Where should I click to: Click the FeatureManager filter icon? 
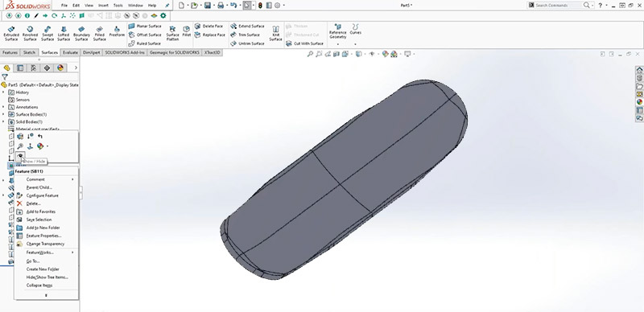[x=5, y=76]
